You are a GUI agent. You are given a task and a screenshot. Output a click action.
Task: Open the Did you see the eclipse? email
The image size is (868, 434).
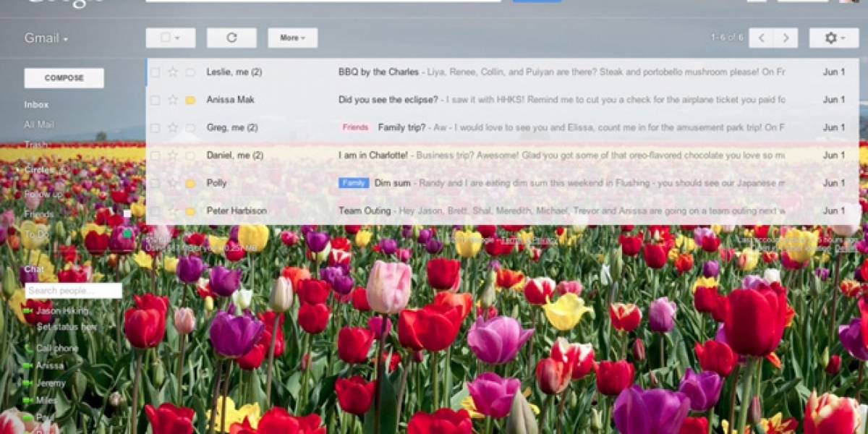point(503,100)
